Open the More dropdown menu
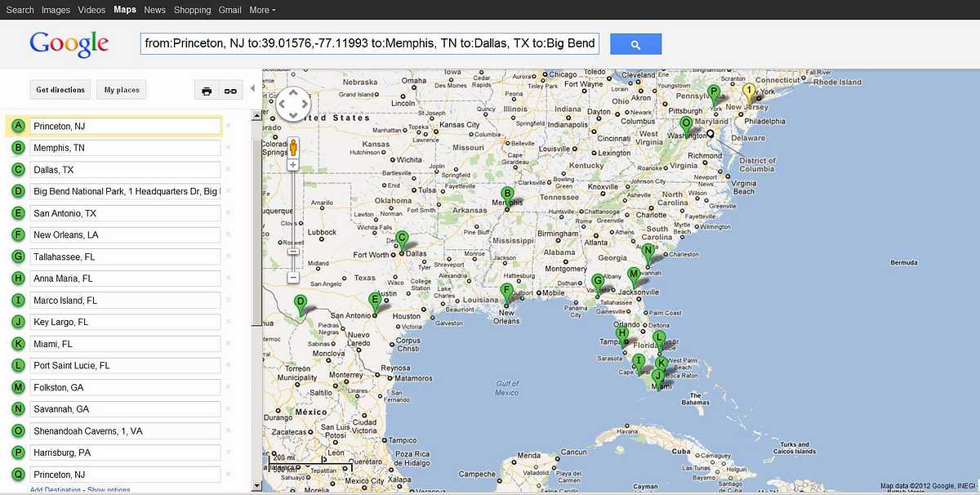This screenshot has width=980, height=495. click(x=261, y=10)
